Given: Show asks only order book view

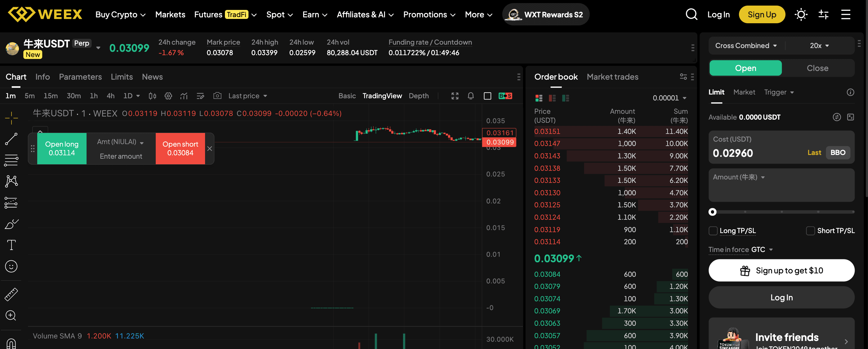Looking at the screenshot, I should click(552, 98).
